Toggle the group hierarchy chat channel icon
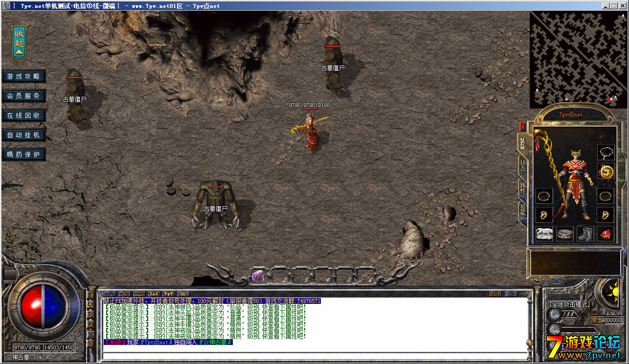629x364 pixels. (x=90, y=304)
